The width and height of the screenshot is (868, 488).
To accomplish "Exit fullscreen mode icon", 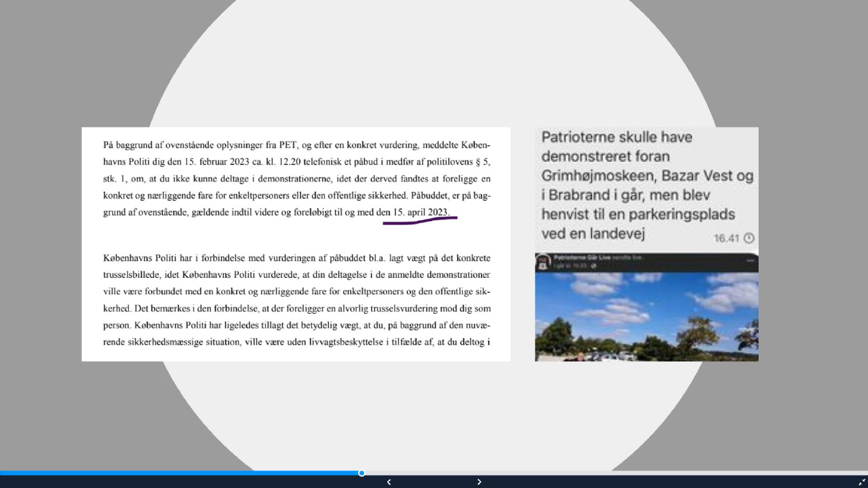I will 861,482.
